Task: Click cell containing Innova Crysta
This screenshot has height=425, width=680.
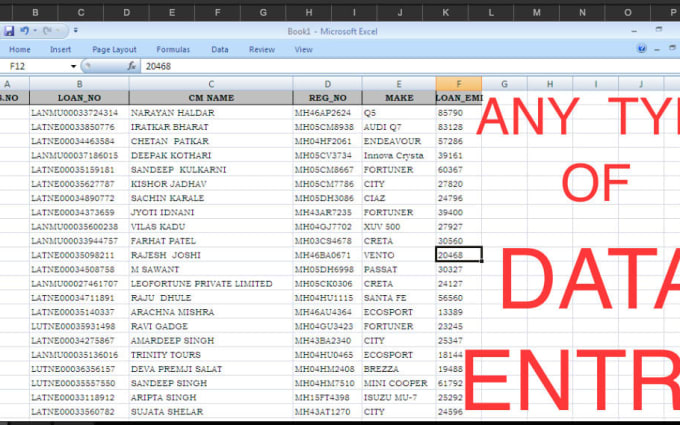Action: tap(399, 155)
